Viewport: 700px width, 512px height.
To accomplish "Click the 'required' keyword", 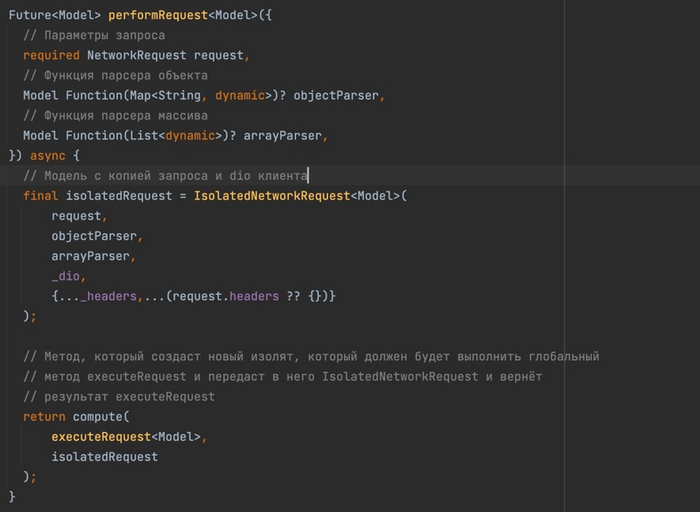I will [51, 55].
